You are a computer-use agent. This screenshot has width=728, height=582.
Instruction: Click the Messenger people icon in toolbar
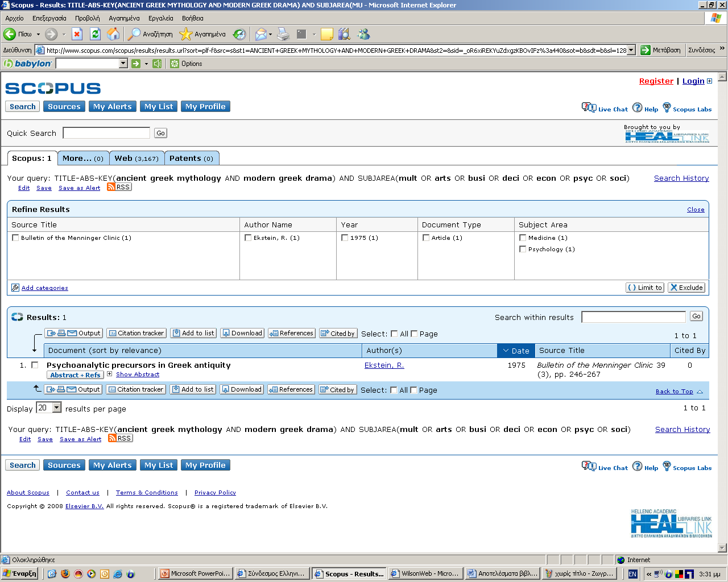[x=364, y=34]
